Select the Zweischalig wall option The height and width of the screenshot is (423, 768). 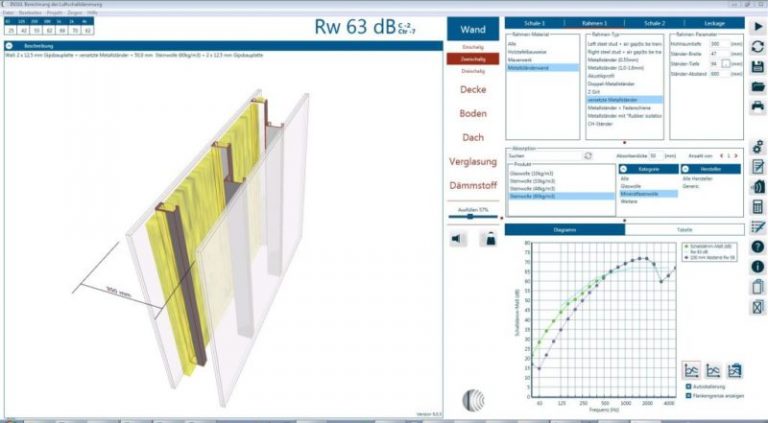[x=472, y=59]
